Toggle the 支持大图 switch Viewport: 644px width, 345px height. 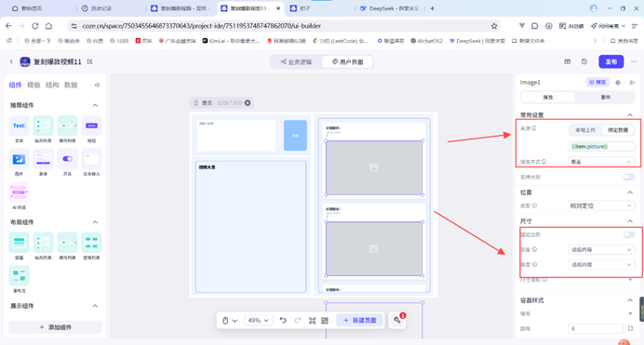pyautogui.click(x=629, y=177)
